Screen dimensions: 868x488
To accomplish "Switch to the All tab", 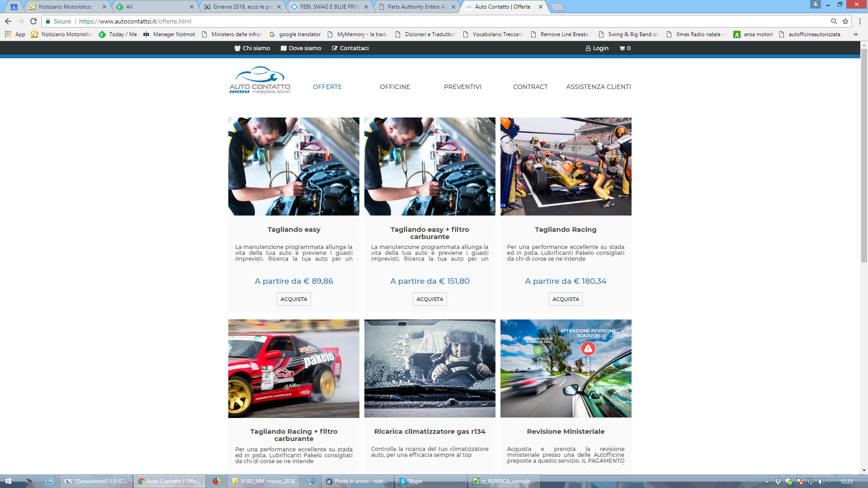I will click(154, 7).
